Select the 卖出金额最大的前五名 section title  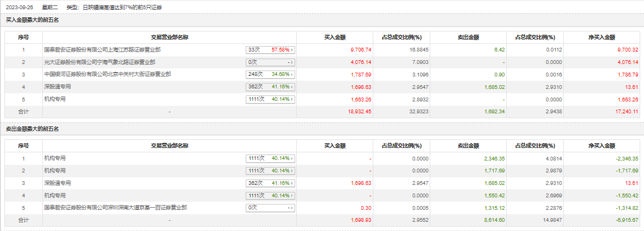click(32, 129)
